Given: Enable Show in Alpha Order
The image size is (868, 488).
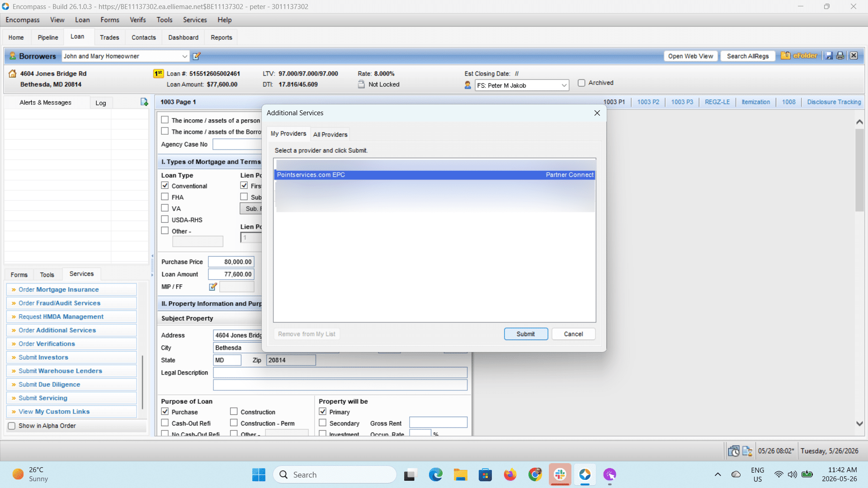Looking at the screenshot, I should click(12, 426).
